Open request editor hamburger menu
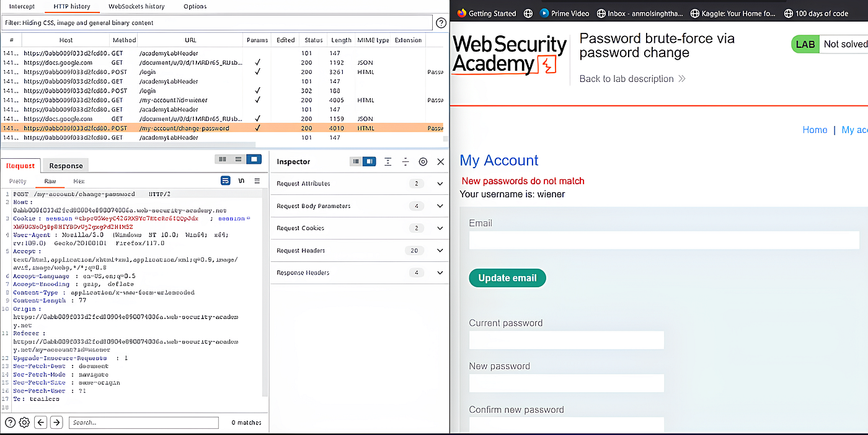Screen dimensions: 868x435 point(257,181)
